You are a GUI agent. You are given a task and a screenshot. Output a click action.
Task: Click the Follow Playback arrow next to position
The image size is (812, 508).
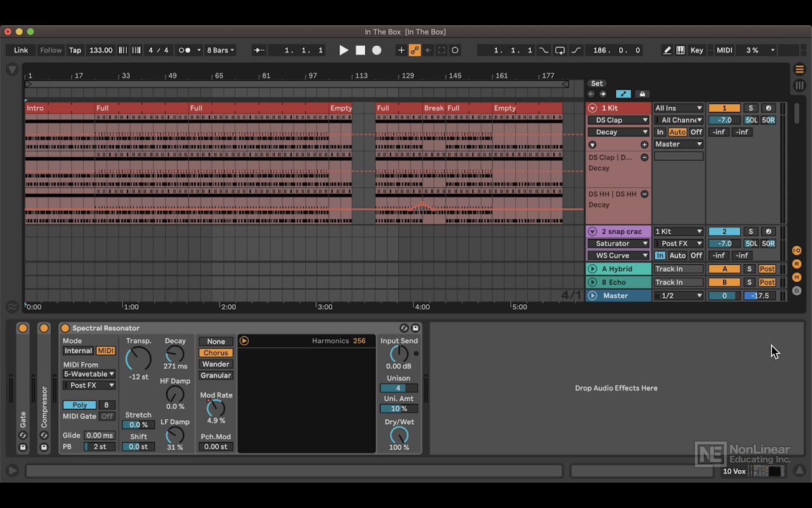pyautogui.click(x=259, y=50)
